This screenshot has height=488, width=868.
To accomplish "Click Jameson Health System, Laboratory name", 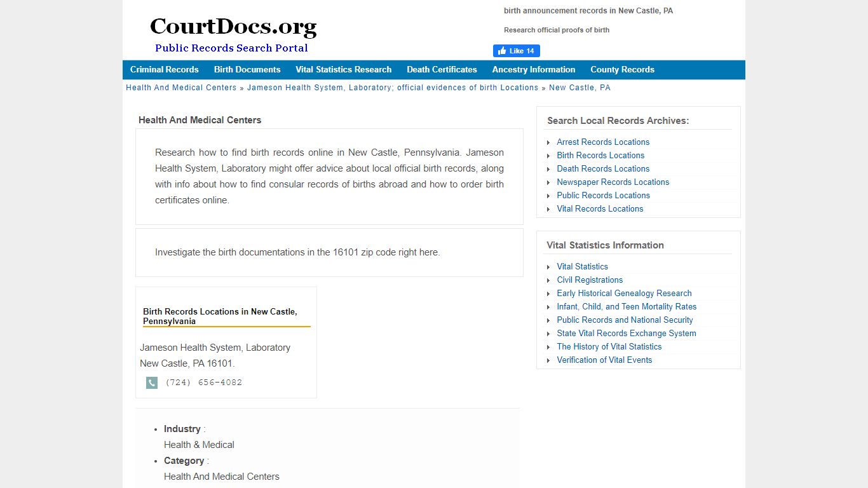I will [x=215, y=348].
